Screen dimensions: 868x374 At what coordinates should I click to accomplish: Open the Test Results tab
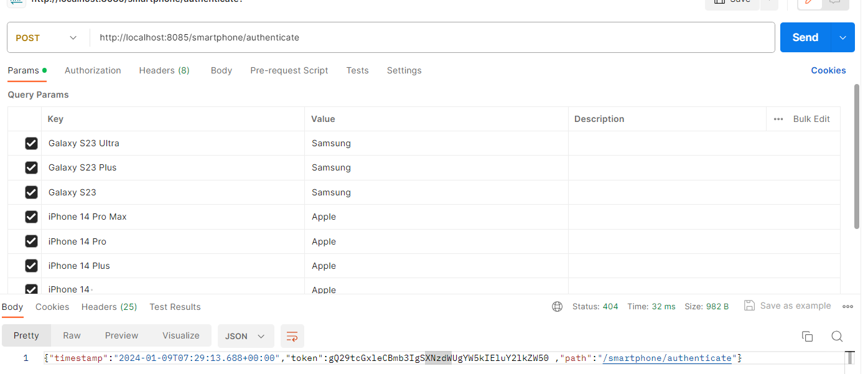pyautogui.click(x=175, y=307)
